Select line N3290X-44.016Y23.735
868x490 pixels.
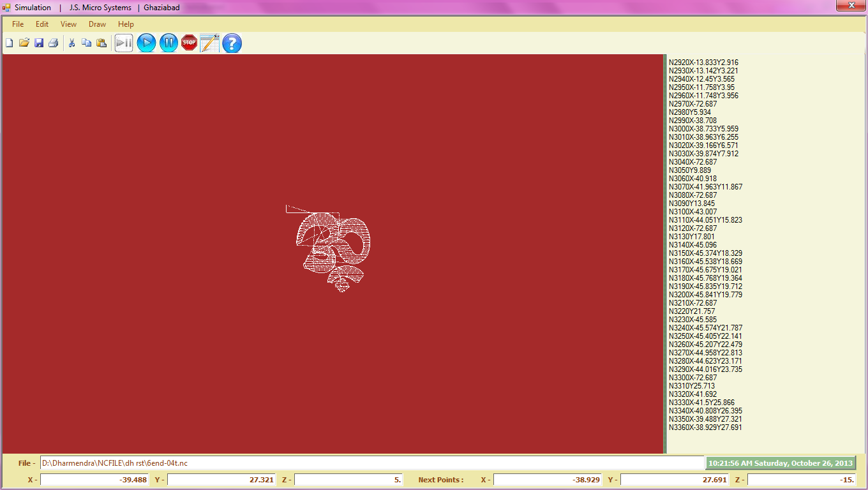coord(705,369)
